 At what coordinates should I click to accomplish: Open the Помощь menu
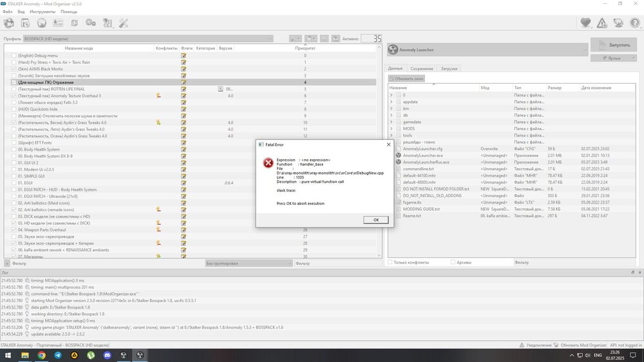(69, 12)
